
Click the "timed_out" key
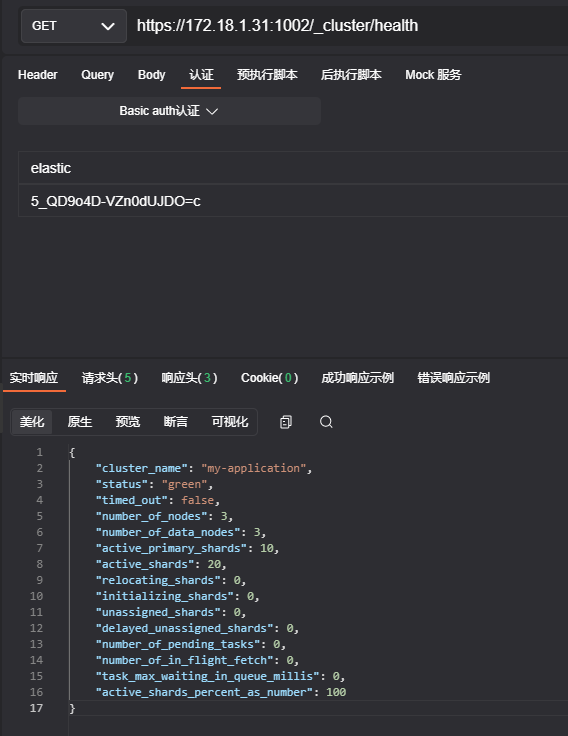(131, 500)
